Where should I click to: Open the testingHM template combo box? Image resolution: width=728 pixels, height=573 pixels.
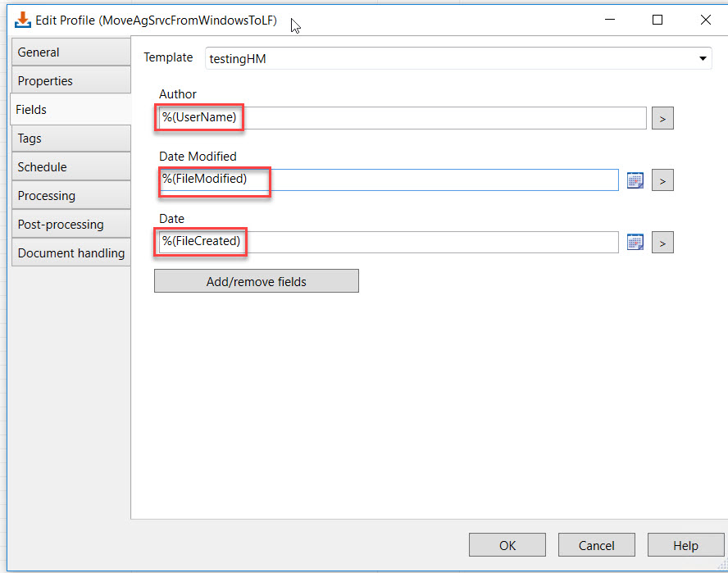458,58
